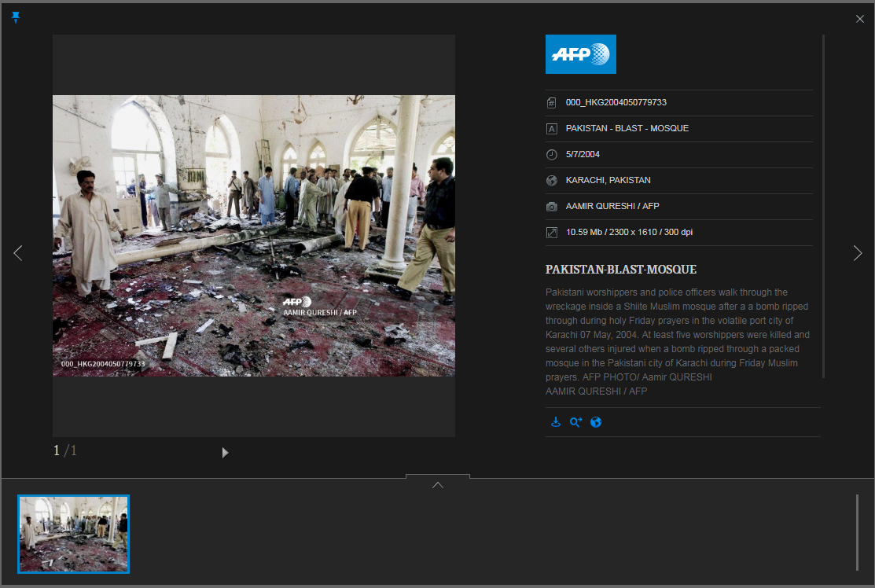This screenshot has height=588, width=875.
Task: Select the text '000_HKG2004050779733' in details
Action: click(616, 103)
